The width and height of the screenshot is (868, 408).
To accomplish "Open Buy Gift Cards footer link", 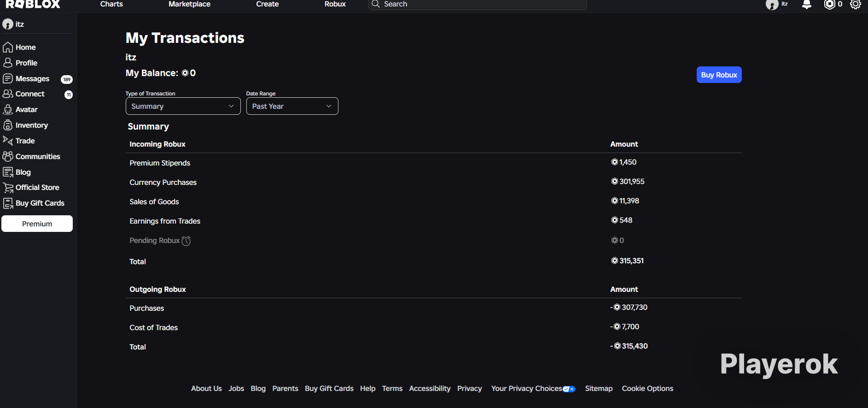I will point(329,388).
